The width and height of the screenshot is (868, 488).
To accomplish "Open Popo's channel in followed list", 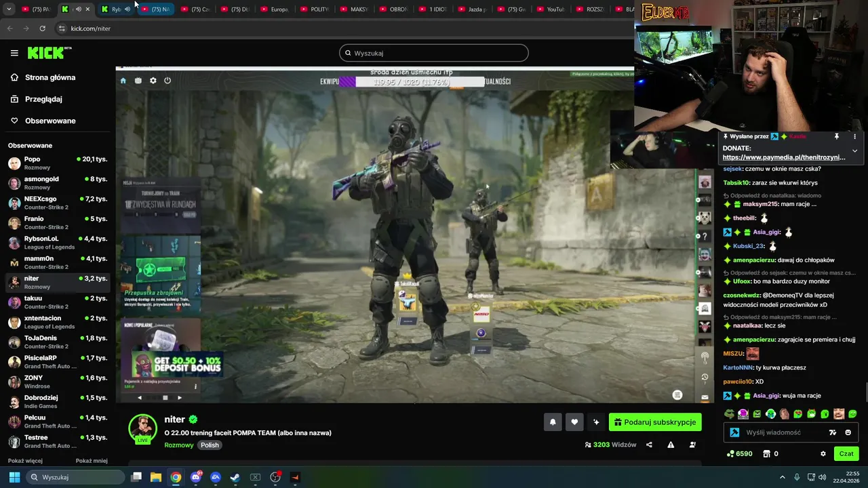I will click(58, 163).
